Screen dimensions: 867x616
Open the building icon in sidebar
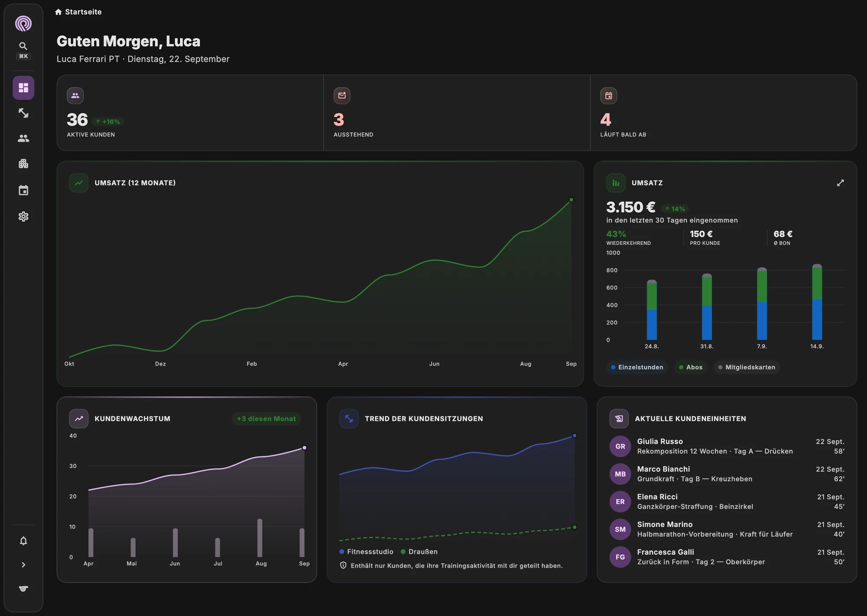click(x=23, y=164)
